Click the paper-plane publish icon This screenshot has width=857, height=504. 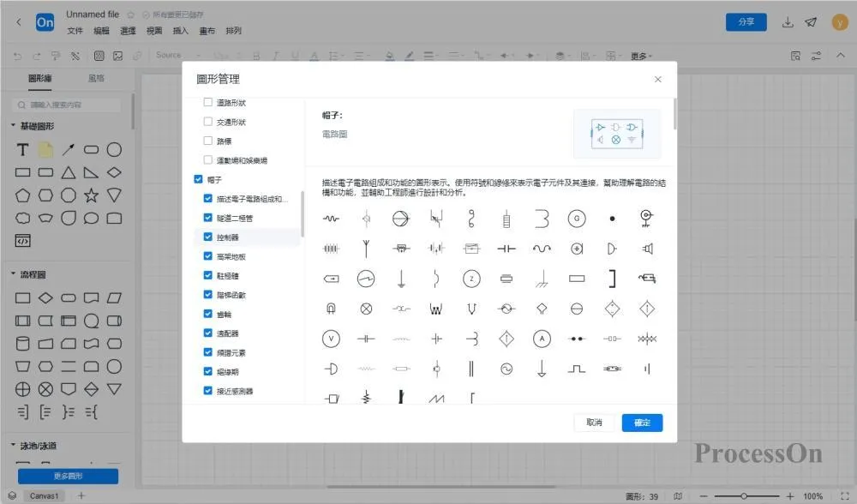(811, 22)
